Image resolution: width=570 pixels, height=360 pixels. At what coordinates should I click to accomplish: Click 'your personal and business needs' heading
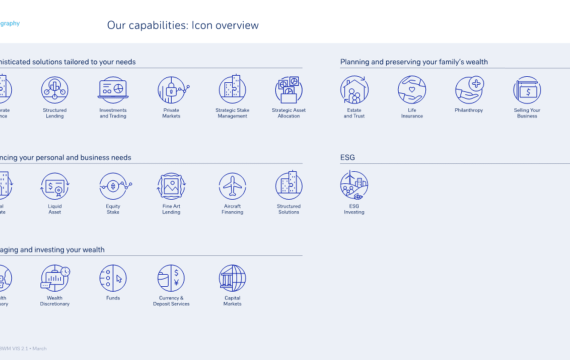(75, 157)
